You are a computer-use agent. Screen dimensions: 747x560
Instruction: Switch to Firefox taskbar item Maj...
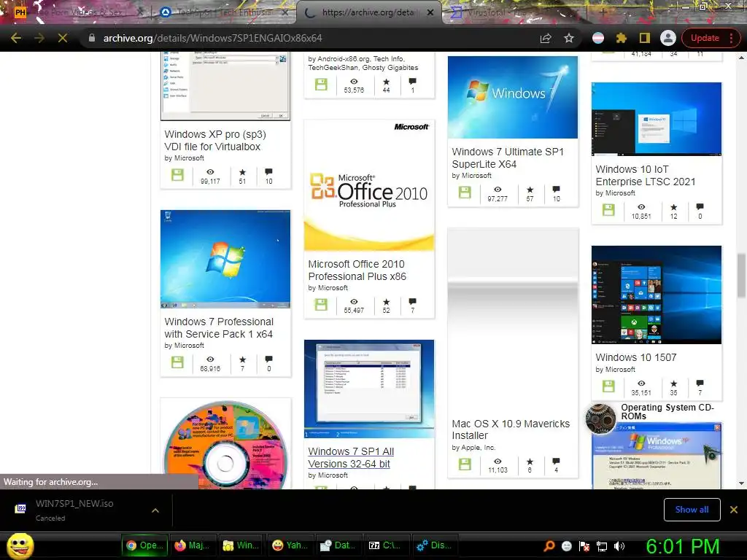point(193,545)
